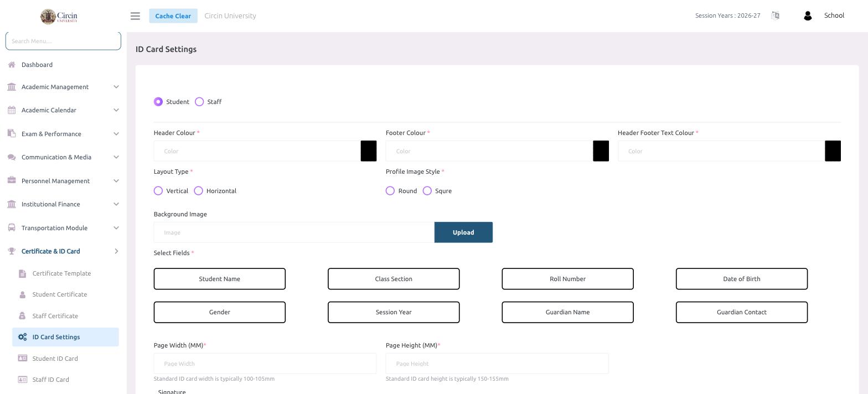Click the Staff Certificate icon
Screen dimensions: 868x394
click(22, 316)
